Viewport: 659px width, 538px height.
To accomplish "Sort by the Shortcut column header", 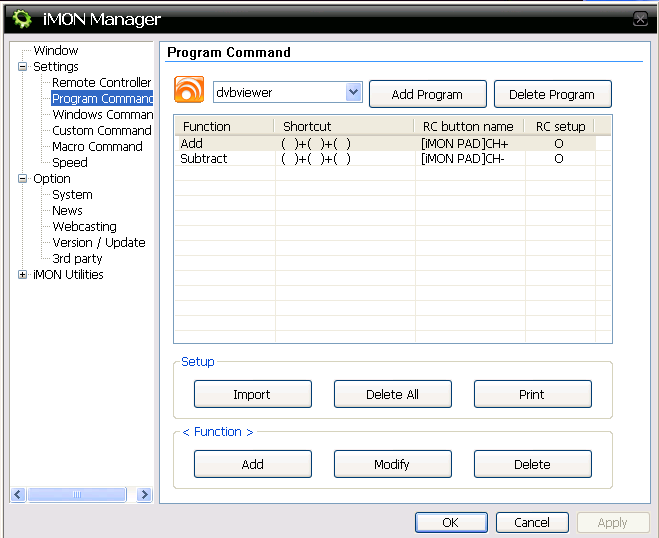I will coord(343,126).
